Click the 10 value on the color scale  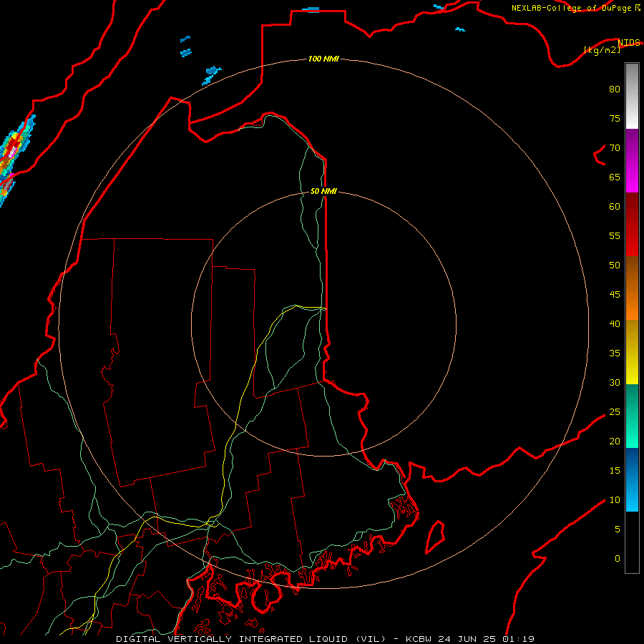615,500
